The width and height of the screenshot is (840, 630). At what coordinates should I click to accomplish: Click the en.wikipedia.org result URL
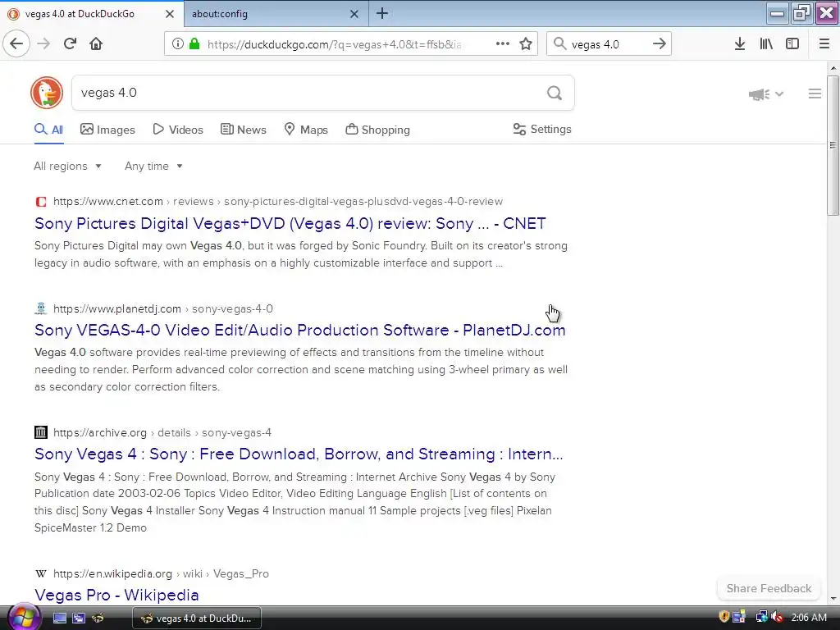[161, 573]
